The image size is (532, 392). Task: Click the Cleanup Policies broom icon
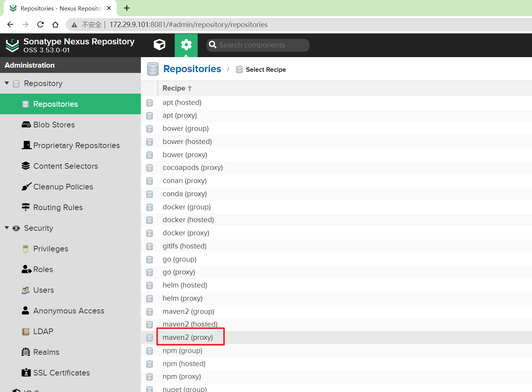coord(26,186)
